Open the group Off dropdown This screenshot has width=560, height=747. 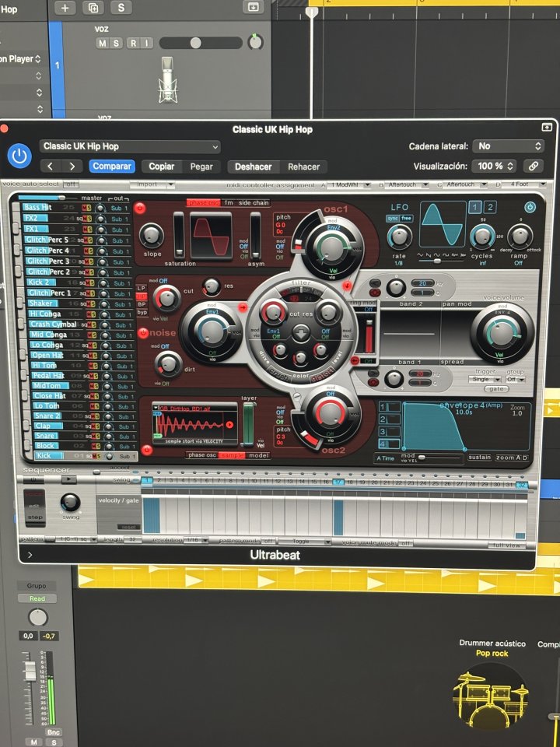pyautogui.click(x=515, y=380)
